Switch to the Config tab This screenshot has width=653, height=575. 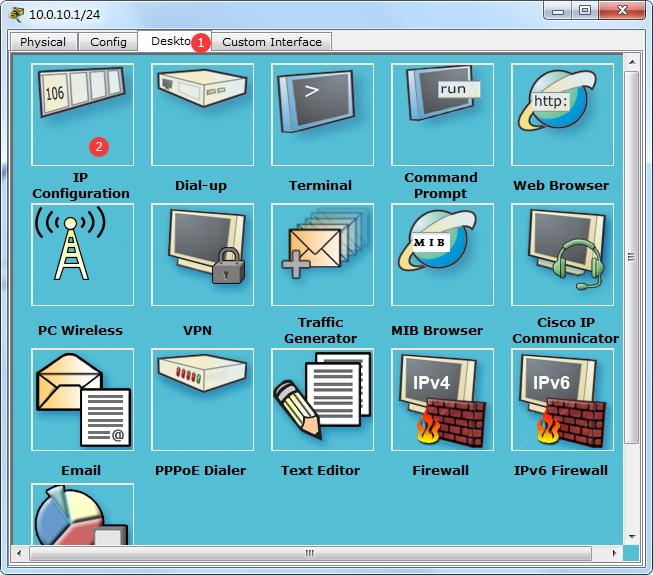[108, 42]
